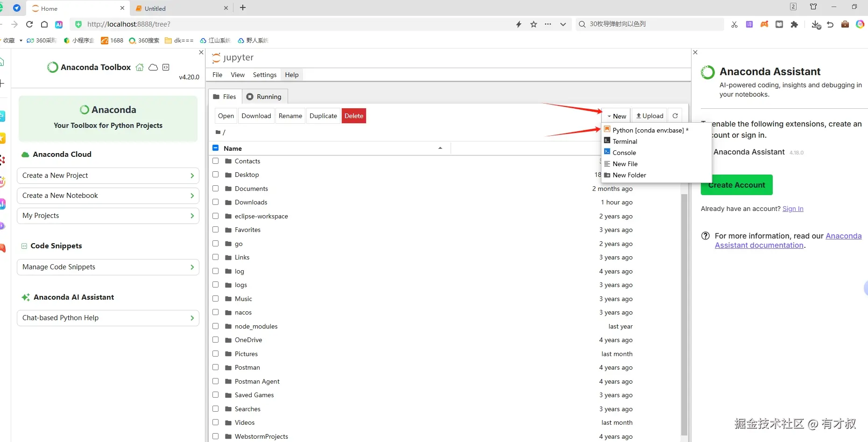Viewport: 868px width, 442px height.
Task: Close the Anaconda Assistant side panel
Action: coord(695,52)
